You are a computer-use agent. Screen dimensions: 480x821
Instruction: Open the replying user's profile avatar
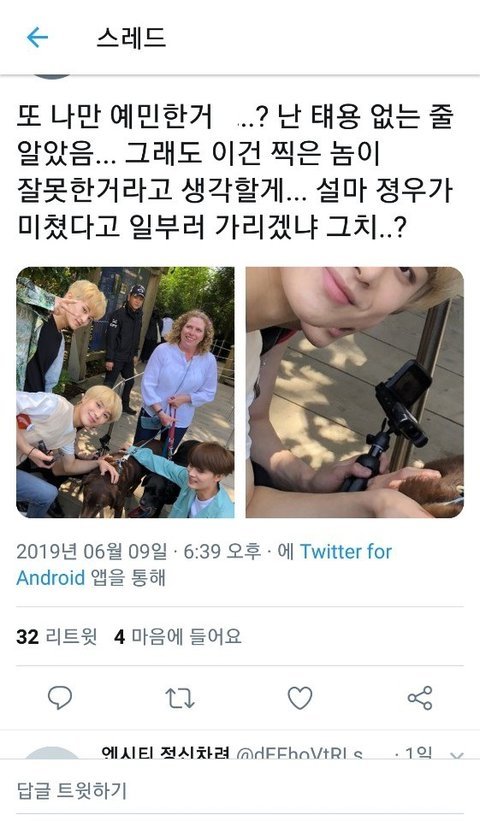click(x=52, y=753)
